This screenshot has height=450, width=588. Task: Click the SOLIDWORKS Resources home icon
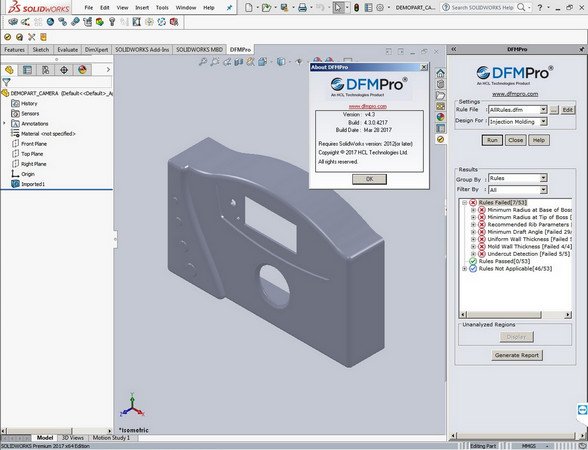[x=441, y=73]
